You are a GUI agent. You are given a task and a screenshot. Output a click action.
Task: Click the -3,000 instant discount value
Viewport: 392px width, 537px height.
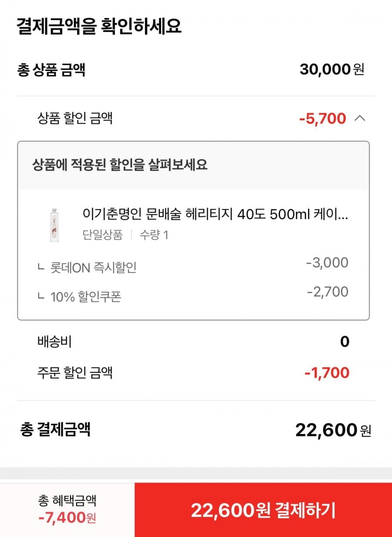click(327, 263)
